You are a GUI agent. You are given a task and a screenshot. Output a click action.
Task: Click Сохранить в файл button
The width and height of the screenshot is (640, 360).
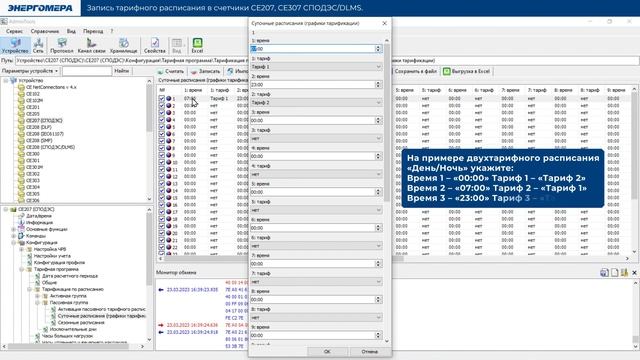(x=416, y=71)
